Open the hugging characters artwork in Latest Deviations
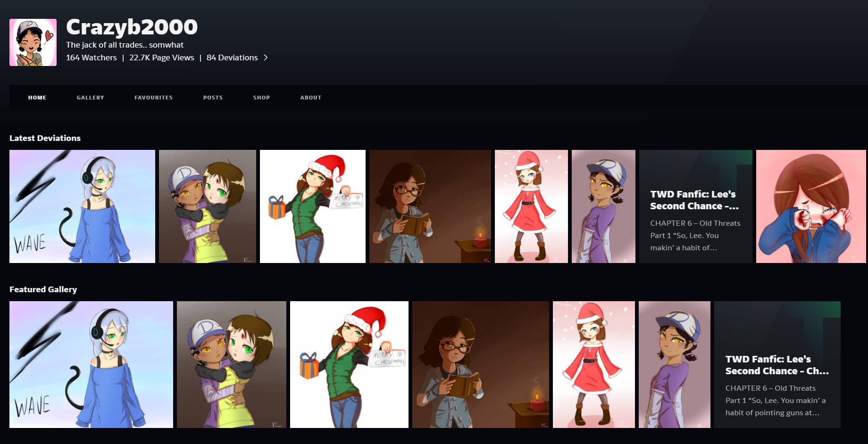Image resolution: width=868 pixels, height=444 pixels. click(x=208, y=206)
